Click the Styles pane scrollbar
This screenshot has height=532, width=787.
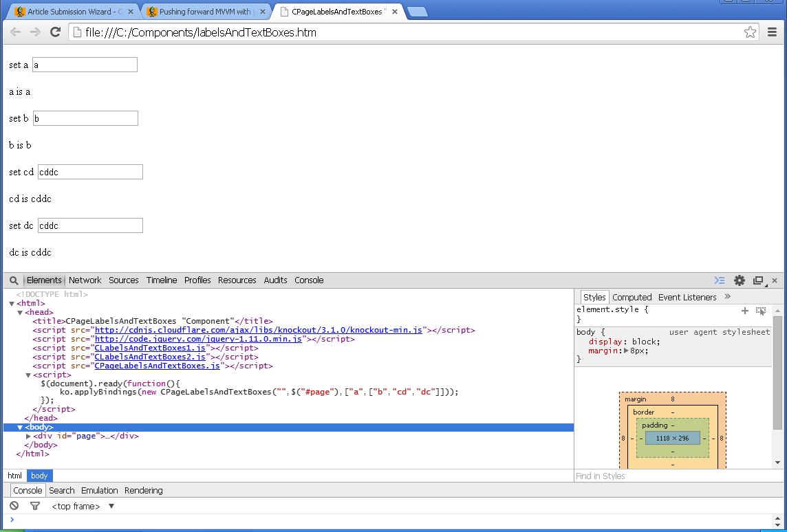[777, 373]
